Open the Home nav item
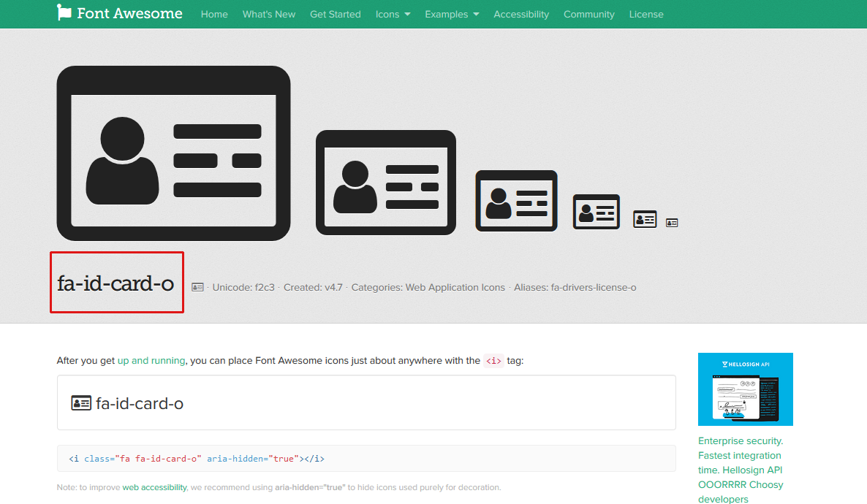 pos(214,14)
